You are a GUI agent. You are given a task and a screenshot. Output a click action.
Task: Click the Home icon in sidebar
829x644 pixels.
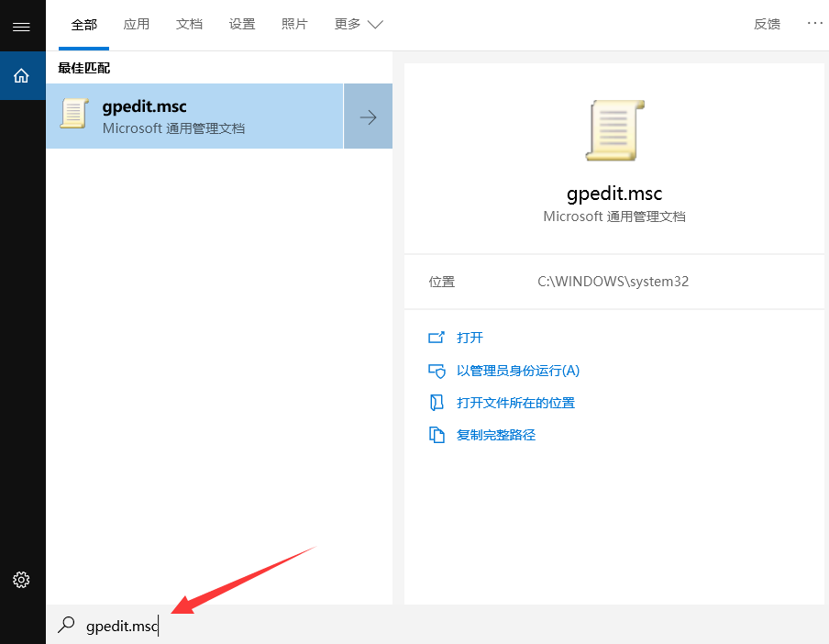[x=21, y=75]
